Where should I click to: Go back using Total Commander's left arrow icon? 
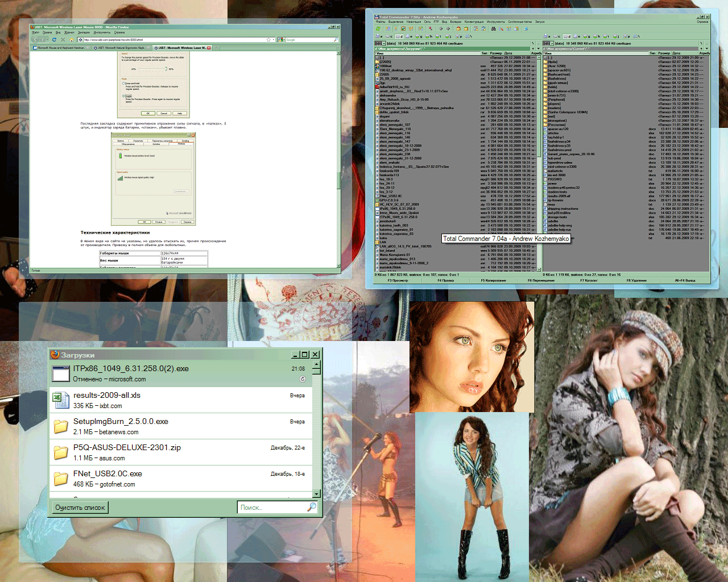tap(441, 28)
